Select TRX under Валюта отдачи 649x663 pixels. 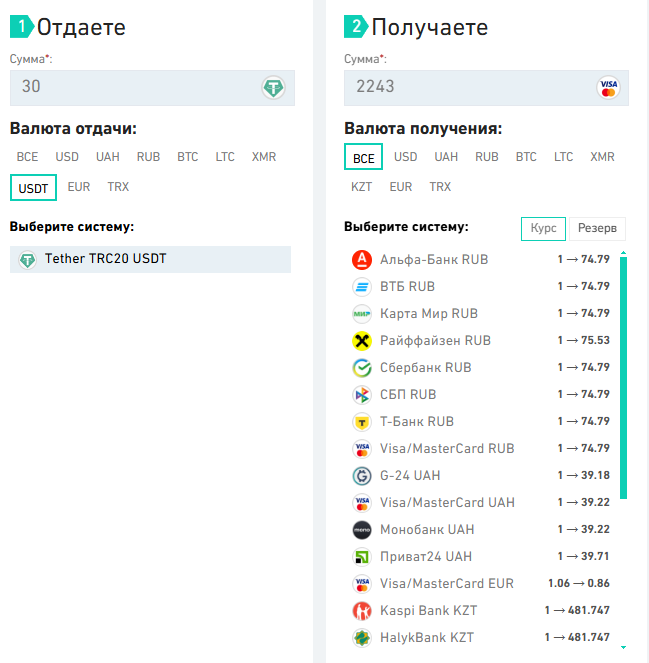click(118, 187)
